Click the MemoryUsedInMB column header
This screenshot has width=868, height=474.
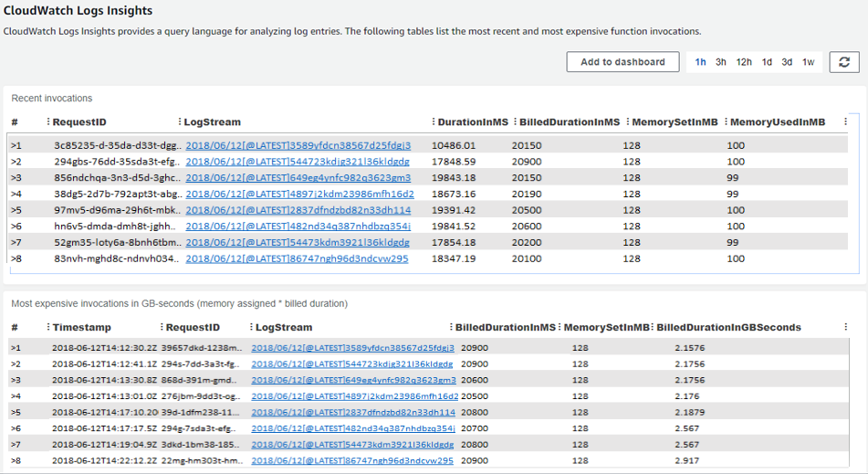click(x=778, y=122)
